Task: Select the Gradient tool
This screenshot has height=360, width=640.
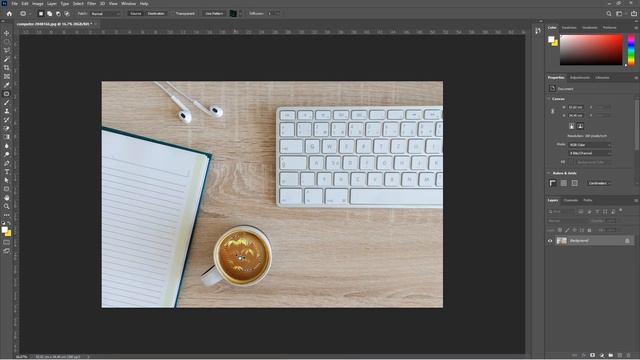Action: point(7,137)
